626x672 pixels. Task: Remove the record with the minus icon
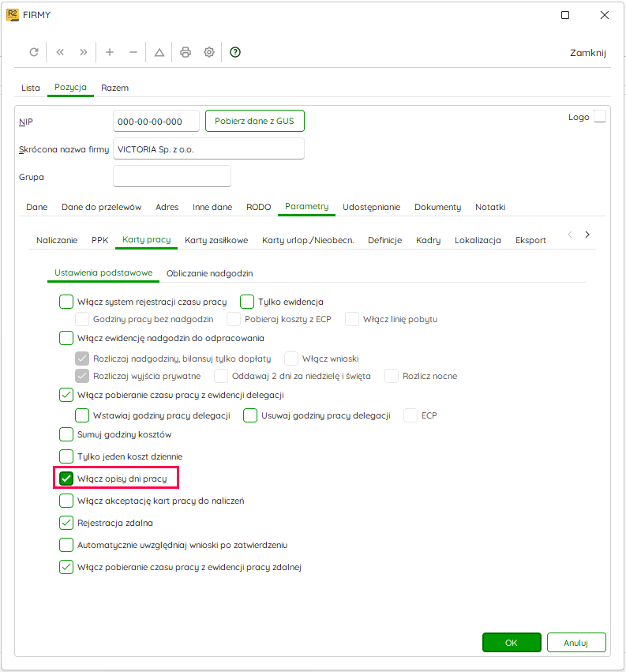click(133, 52)
